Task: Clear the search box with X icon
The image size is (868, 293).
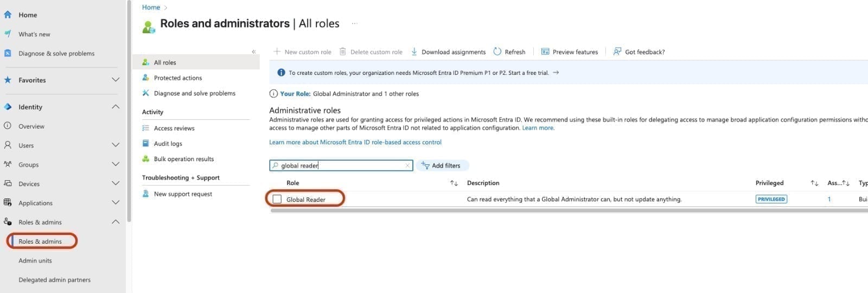Action: [407, 165]
